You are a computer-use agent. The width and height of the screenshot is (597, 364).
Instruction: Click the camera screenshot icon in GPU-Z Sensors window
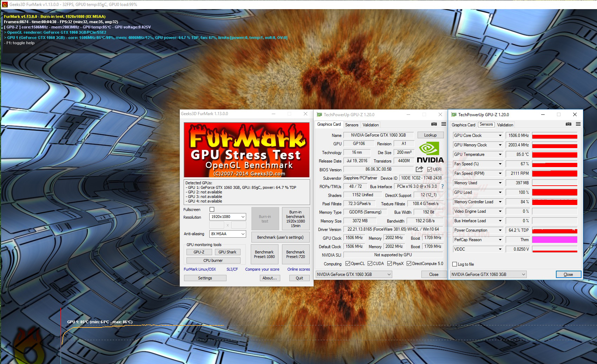point(569,124)
